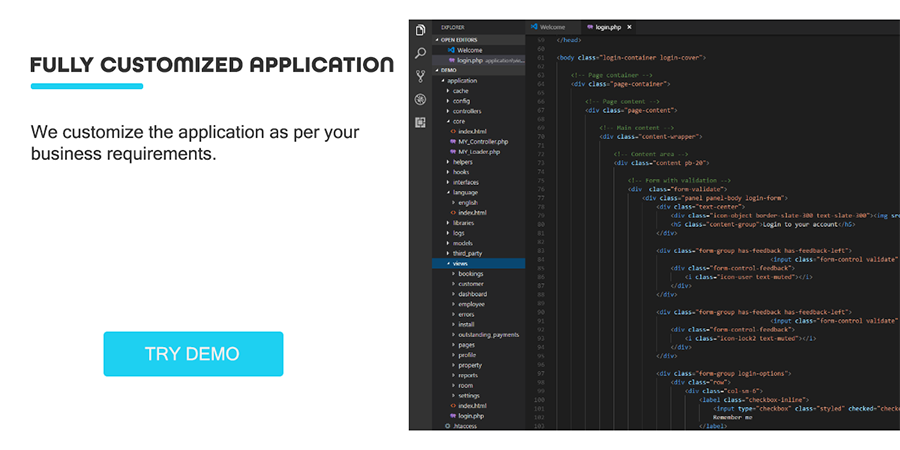Expand the outstanding_payments folder
The image size is (900, 450).
pyautogui.click(x=488, y=334)
